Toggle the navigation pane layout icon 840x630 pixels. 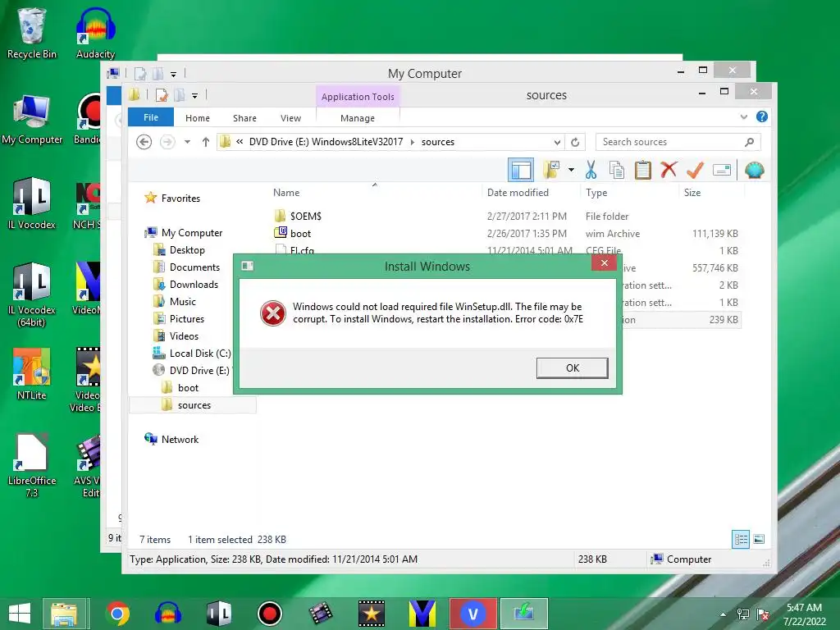521,171
